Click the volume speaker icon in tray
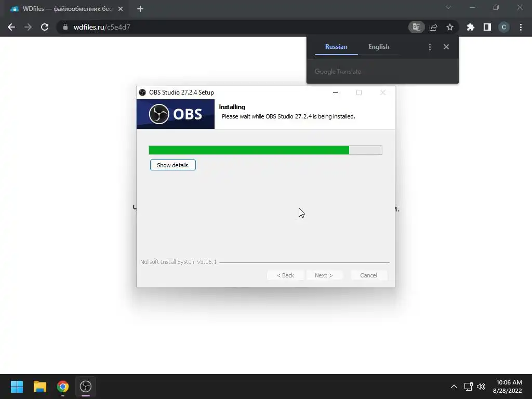The image size is (532, 399). pyautogui.click(x=481, y=387)
